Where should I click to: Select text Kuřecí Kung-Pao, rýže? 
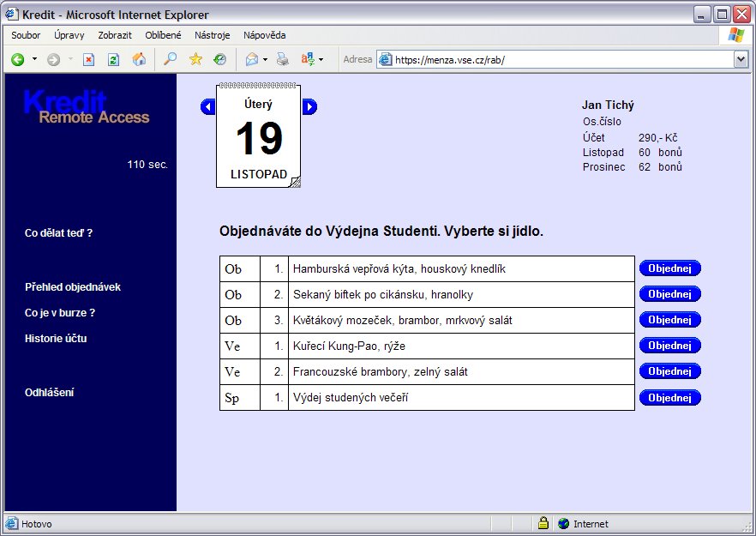coord(349,346)
